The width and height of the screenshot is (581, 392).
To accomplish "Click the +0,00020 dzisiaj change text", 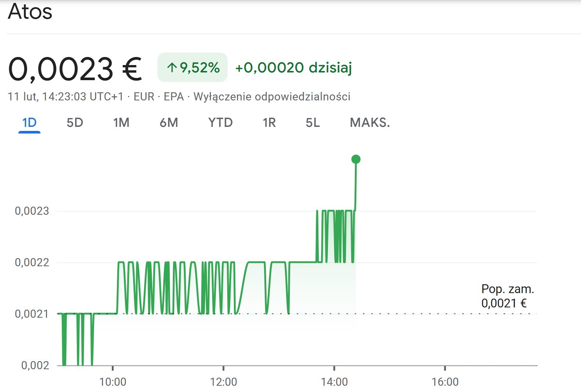I will click(293, 68).
